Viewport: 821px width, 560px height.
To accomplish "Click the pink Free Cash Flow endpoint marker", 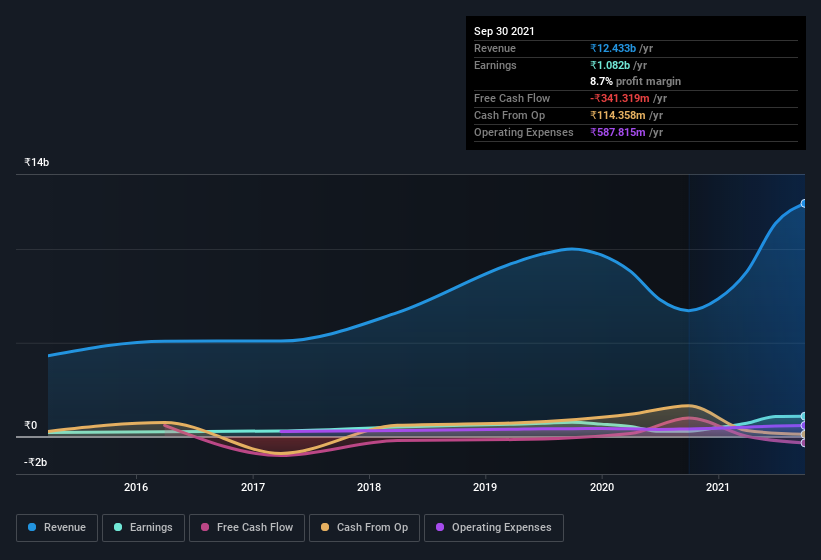I will click(x=804, y=443).
